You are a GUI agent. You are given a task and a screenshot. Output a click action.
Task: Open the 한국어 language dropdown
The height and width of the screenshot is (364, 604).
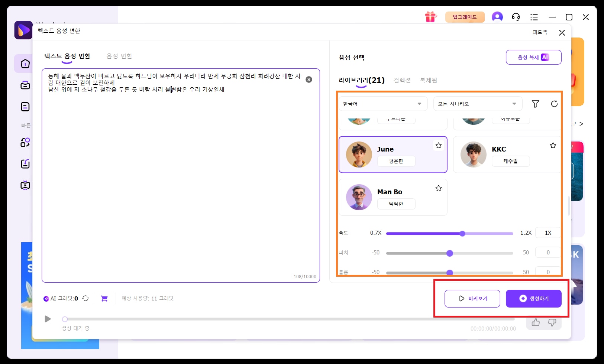(x=383, y=104)
